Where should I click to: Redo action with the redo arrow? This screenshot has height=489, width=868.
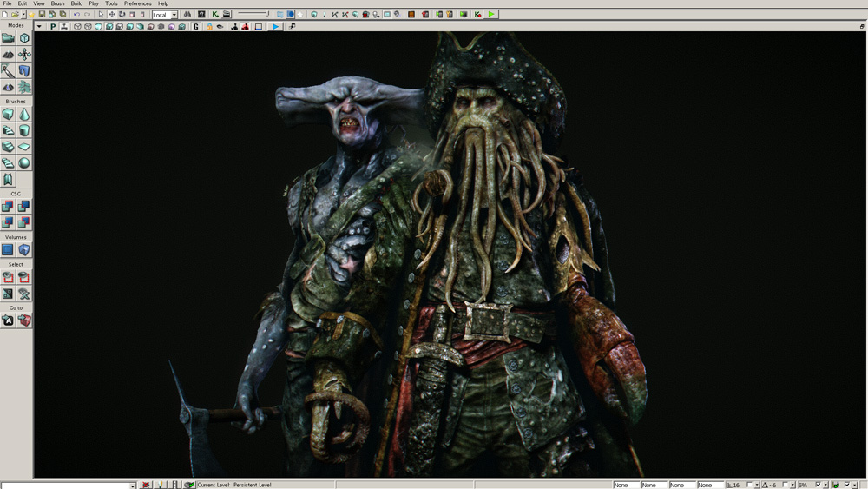pyautogui.click(x=87, y=15)
